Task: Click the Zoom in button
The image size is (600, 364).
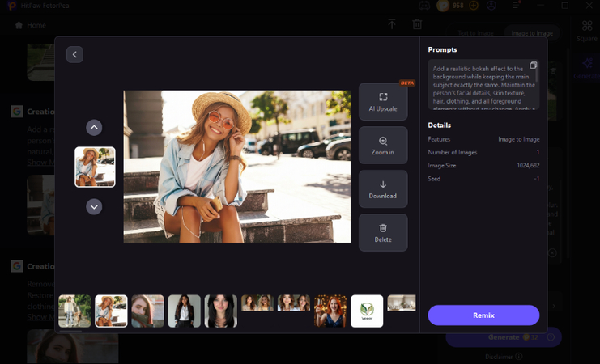Action: (x=383, y=146)
